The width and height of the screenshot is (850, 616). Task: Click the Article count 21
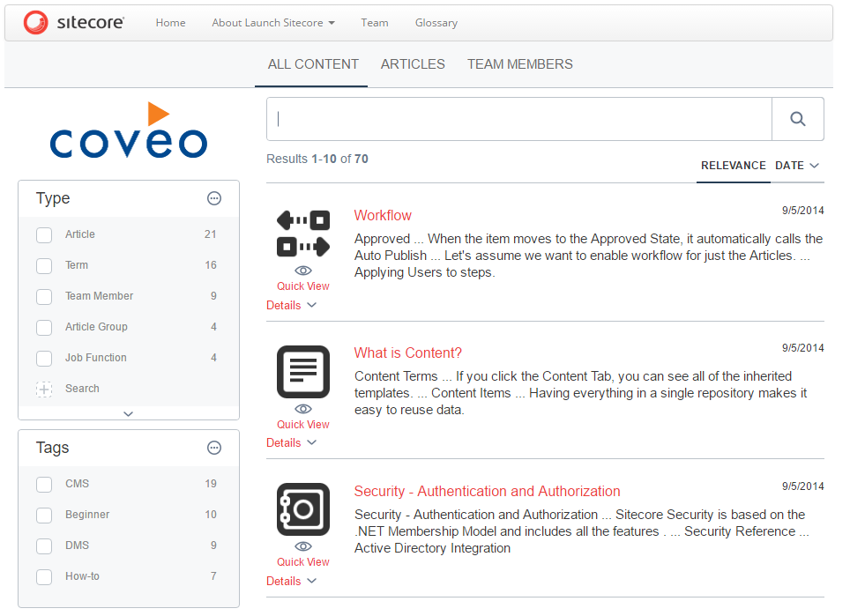(x=211, y=234)
